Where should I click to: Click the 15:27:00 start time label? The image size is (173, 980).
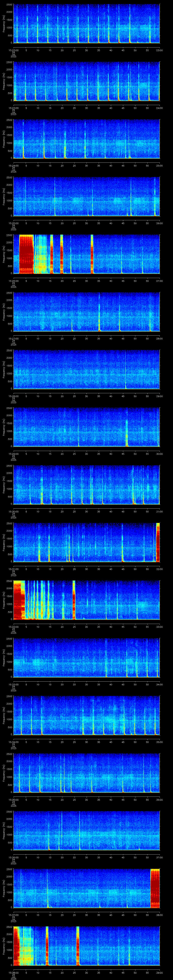13,339
